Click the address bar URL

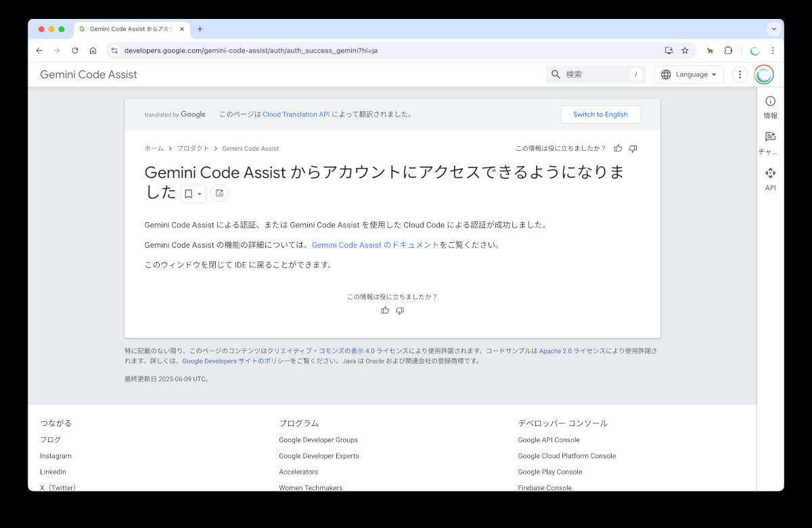tap(251, 50)
